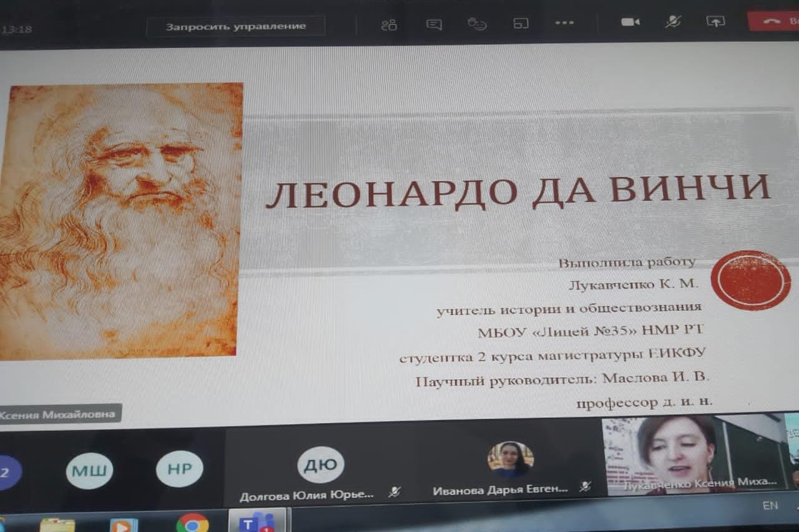799x532 pixels.
Task: Click the Иванова Дарья participant name
Action: point(501,491)
